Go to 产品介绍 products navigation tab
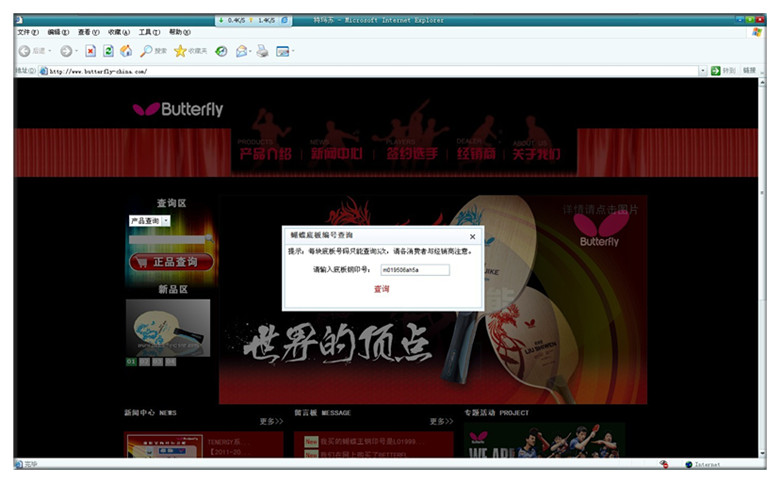Screen dimensions: 780x483 tap(265, 153)
